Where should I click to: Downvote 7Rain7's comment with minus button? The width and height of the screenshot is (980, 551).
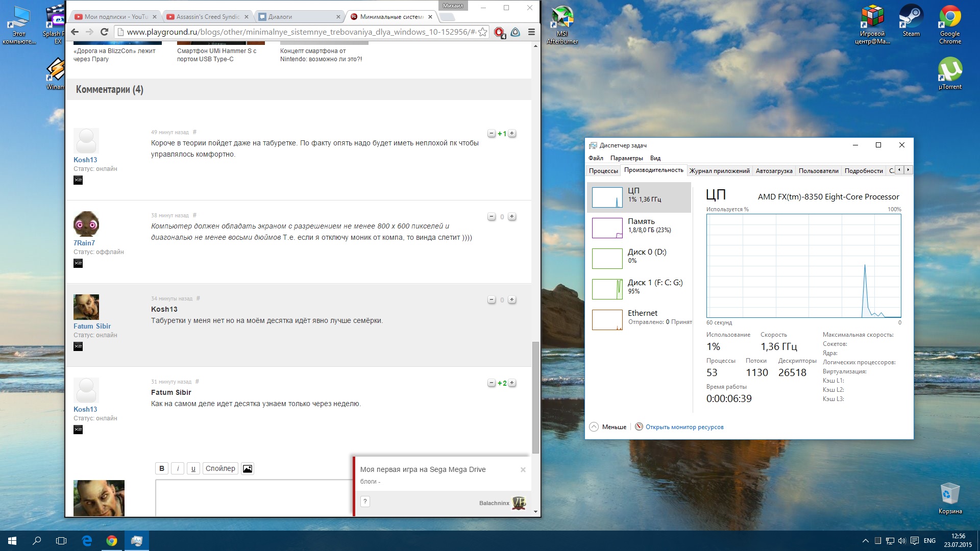tap(492, 217)
